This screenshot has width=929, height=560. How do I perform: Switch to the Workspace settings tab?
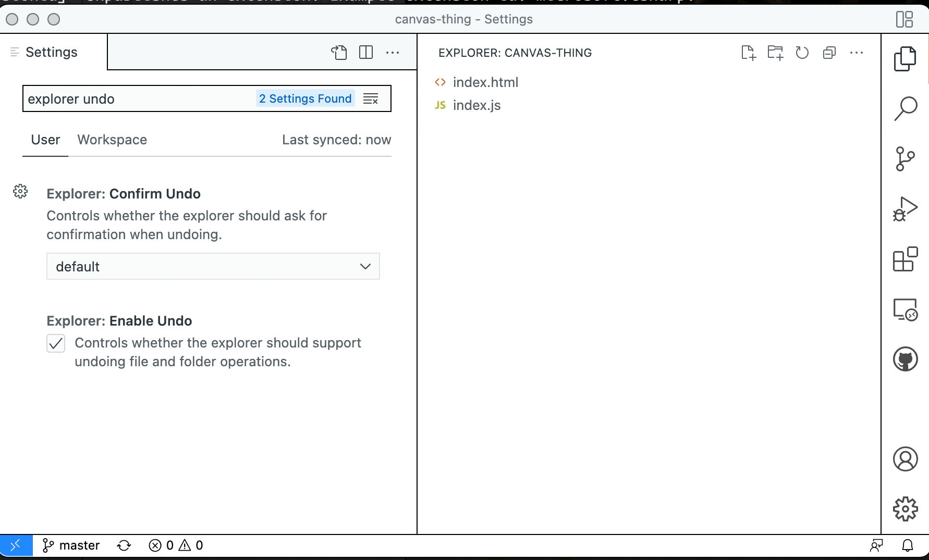click(x=112, y=140)
